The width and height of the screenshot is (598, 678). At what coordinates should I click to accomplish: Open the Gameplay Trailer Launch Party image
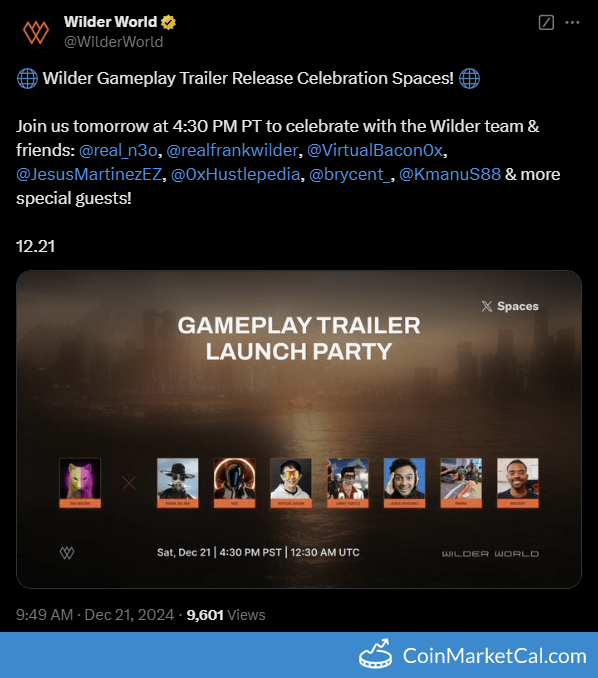pyautogui.click(x=299, y=429)
